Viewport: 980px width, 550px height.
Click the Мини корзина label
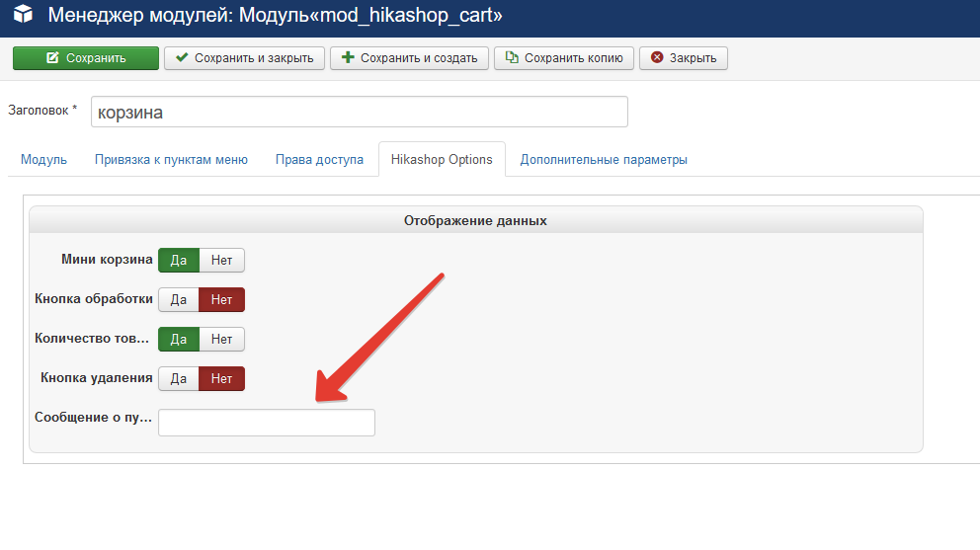tap(107, 260)
